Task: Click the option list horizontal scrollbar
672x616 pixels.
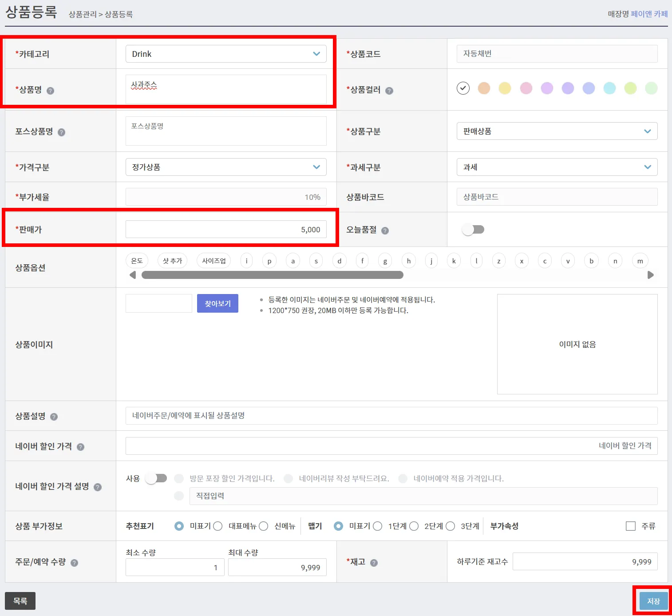Action: pyautogui.click(x=272, y=275)
